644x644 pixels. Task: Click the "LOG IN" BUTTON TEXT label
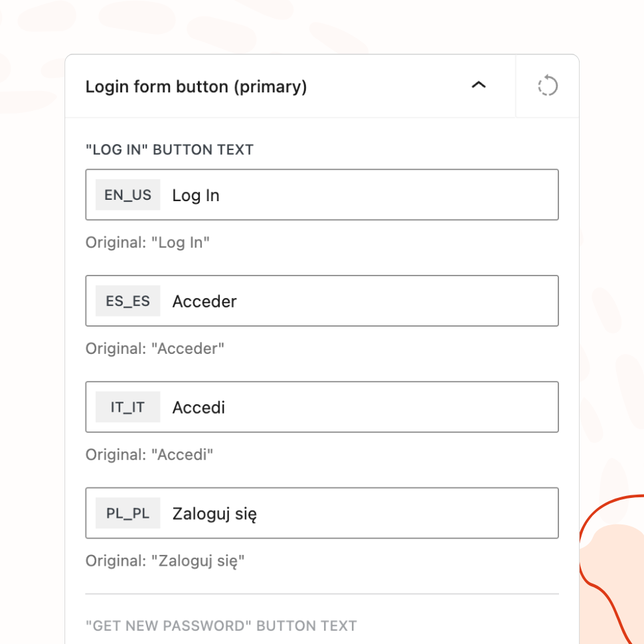pos(169,149)
